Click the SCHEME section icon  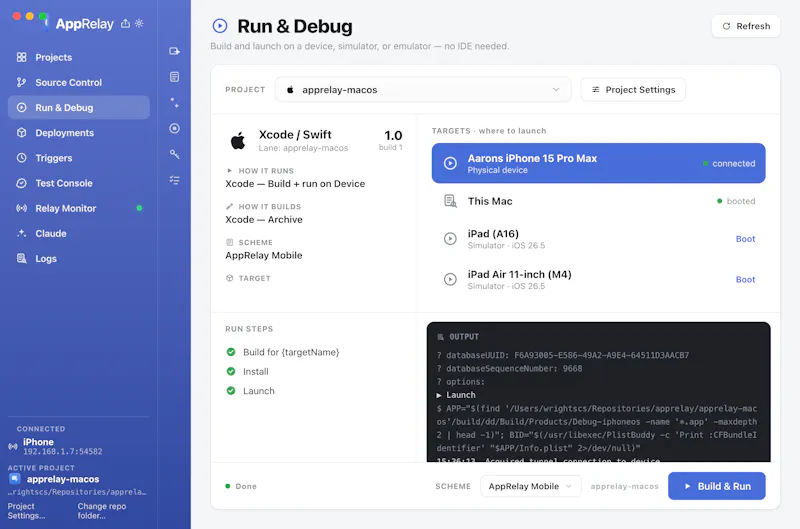tap(230, 242)
